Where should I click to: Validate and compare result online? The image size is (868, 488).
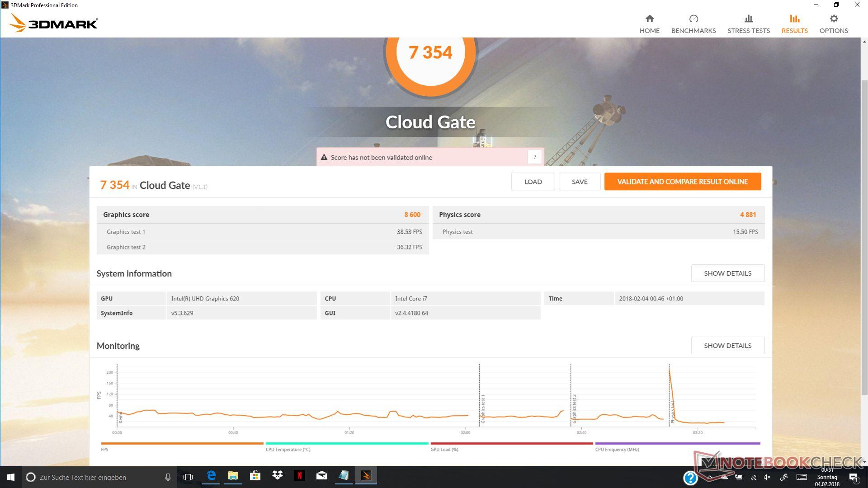[x=682, y=182]
